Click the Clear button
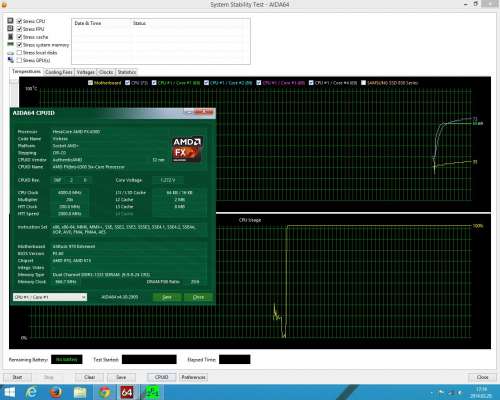500x400 pixels. [89, 377]
